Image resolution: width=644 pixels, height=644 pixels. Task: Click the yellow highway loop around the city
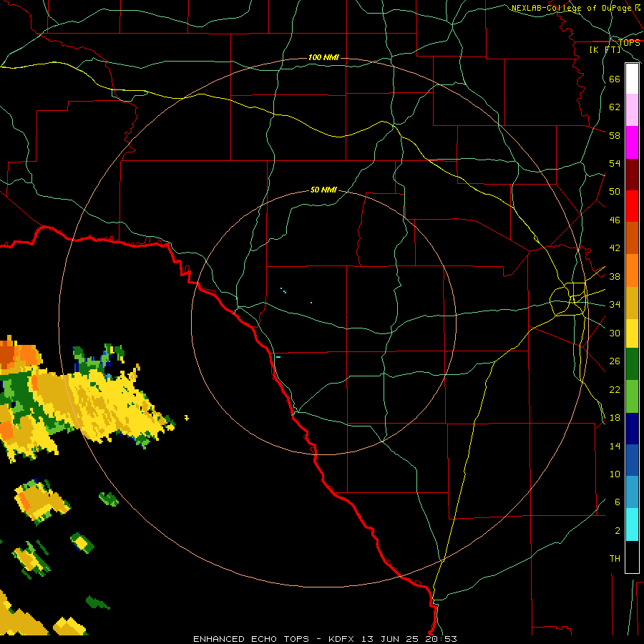pyautogui.click(x=569, y=299)
